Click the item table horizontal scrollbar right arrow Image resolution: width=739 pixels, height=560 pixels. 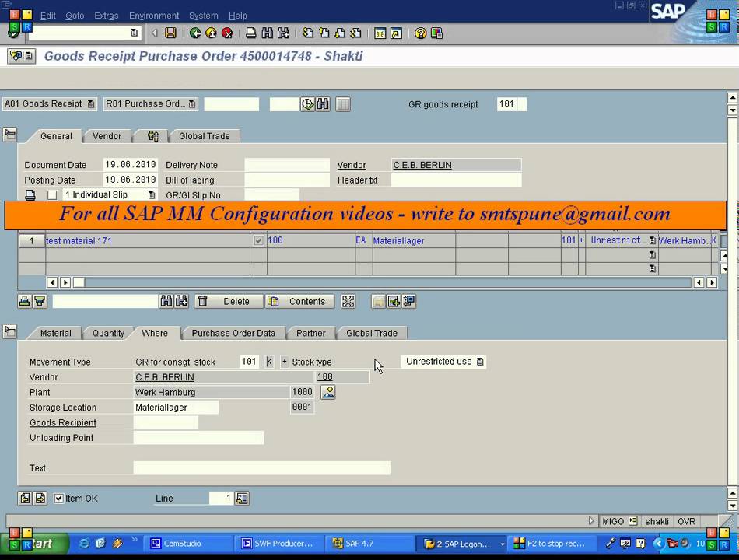coord(712,282)
